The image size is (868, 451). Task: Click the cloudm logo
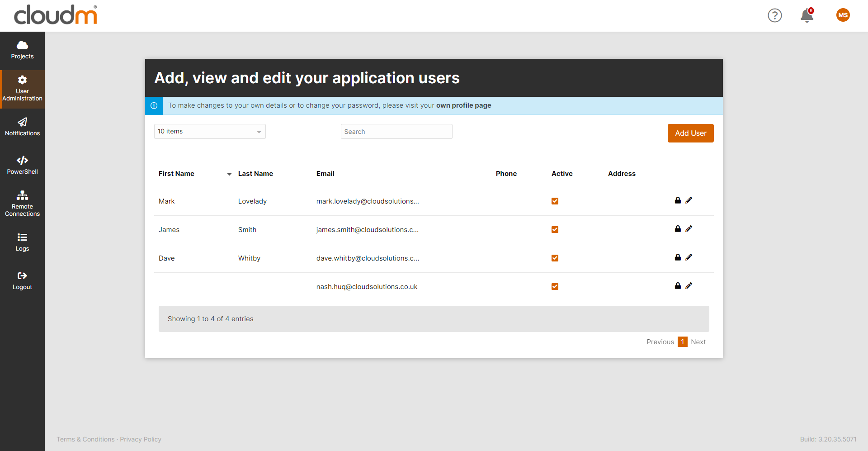tap(56, 15)
